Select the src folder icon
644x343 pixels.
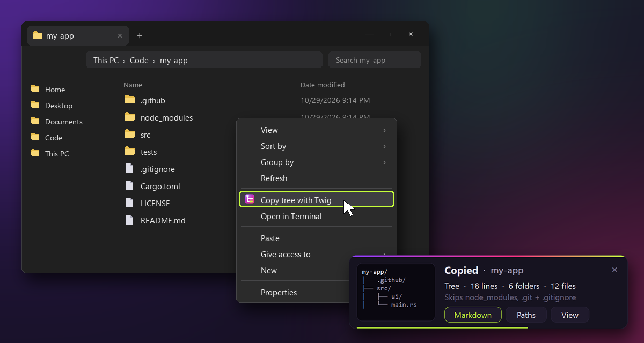coord(129,134)
